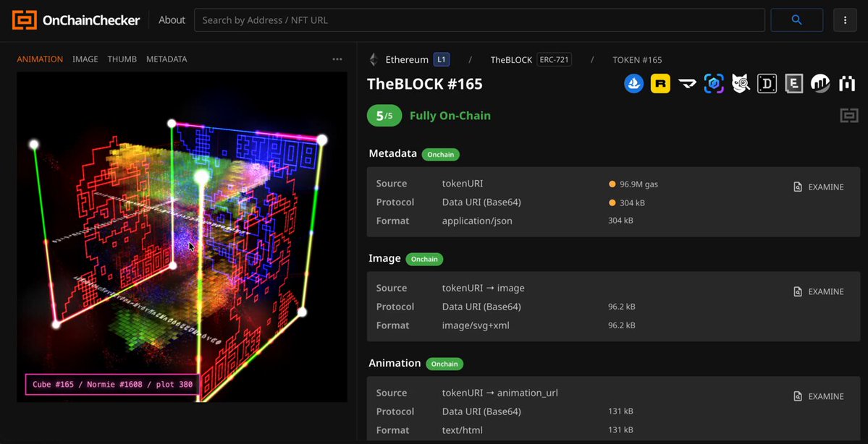Click the Onchain badge beside Animation
Screen dimensions: 868x444
click(444, 364)
